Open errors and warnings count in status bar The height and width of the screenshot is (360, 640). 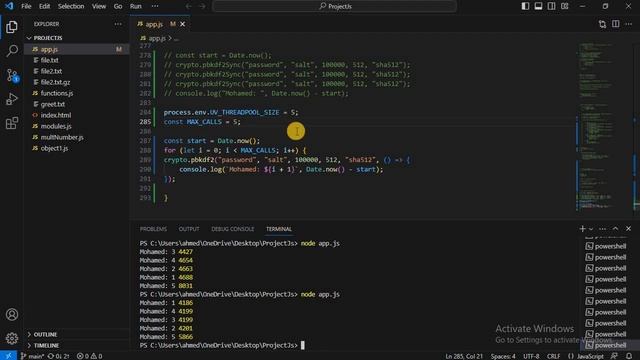tap(89, 356)
